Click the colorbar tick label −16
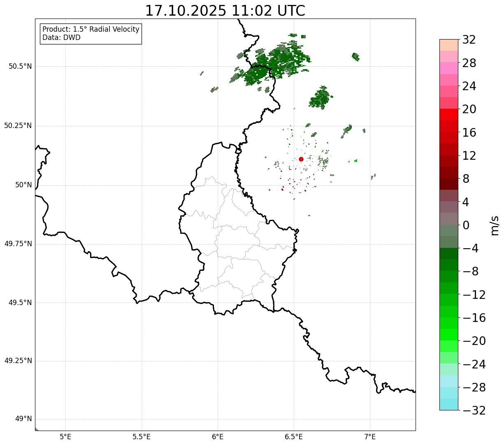The image size is (504, 445). pyautogui.click(x=474, y=318)
